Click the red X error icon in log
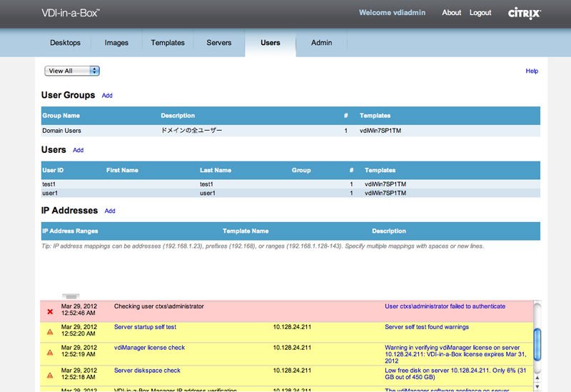The width and height of the screenshot is (571, 392). [x=50, y=311]
